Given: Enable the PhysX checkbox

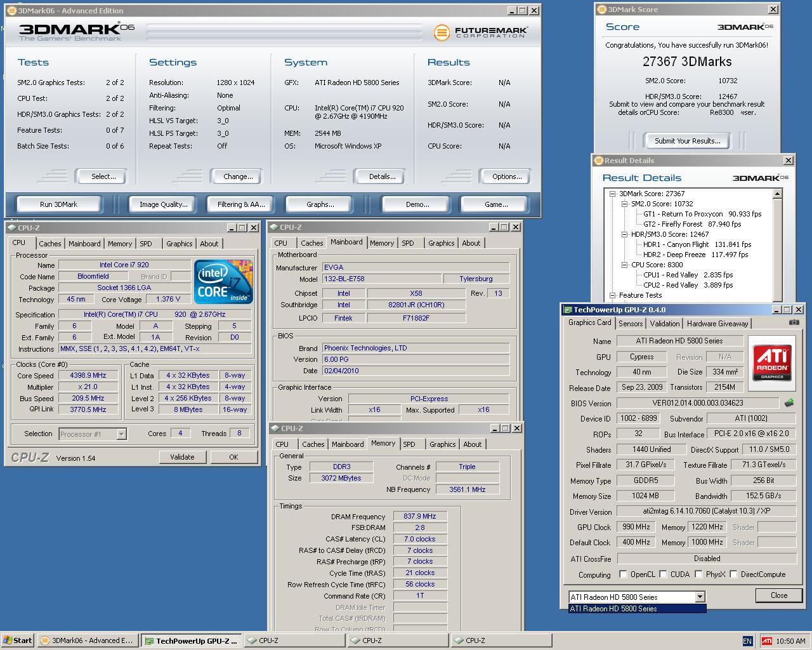Looking at the screenshot, I should [x=698, y=574].
